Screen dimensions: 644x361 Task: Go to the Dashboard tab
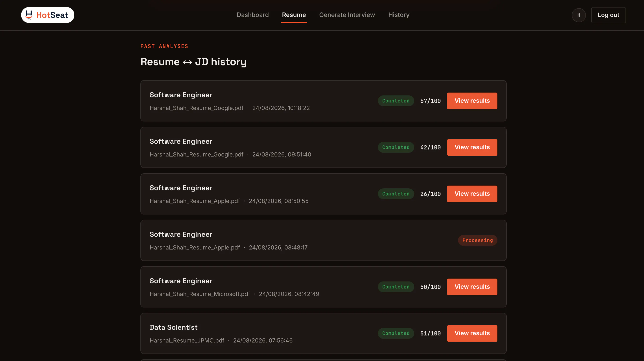(x=252, y=15)
